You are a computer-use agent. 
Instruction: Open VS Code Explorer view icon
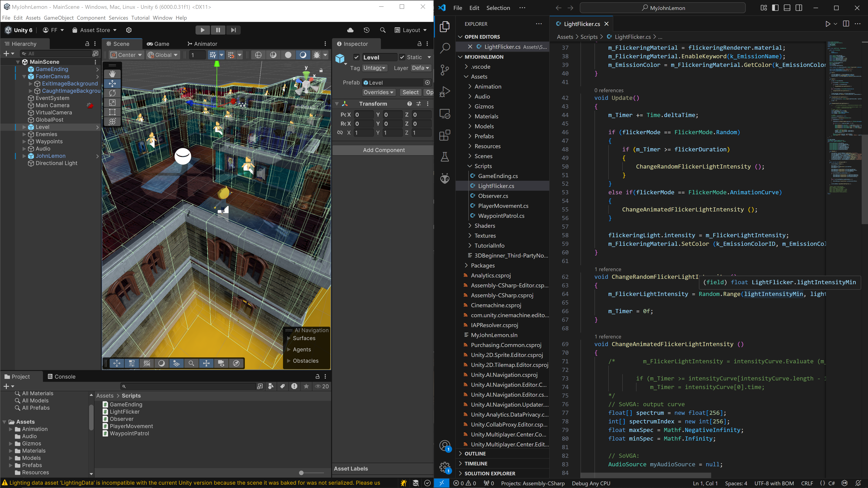pyautogui.click(x=445, y=27)
